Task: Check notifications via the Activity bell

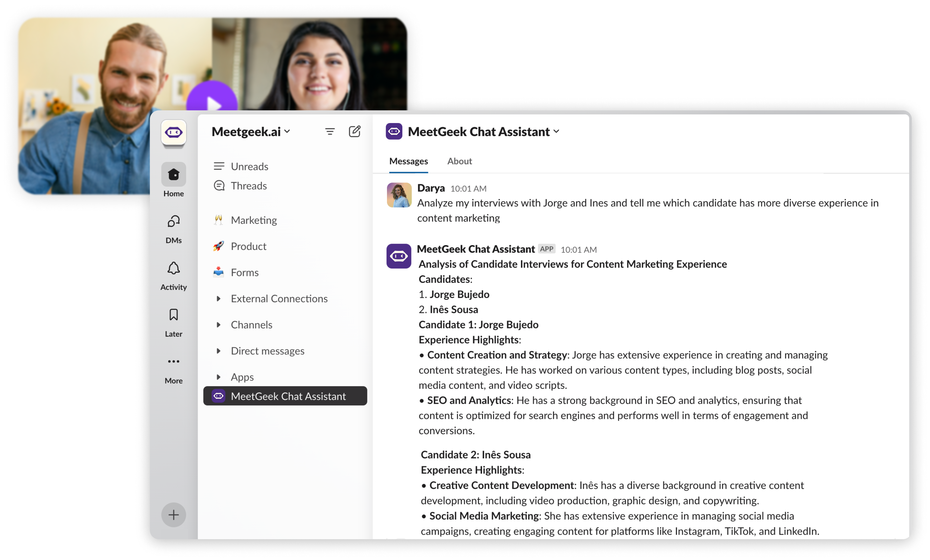Action: [x=173, y=268]
